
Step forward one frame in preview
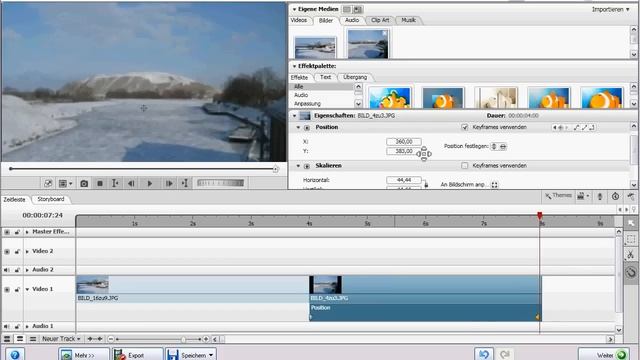(169, 184)
